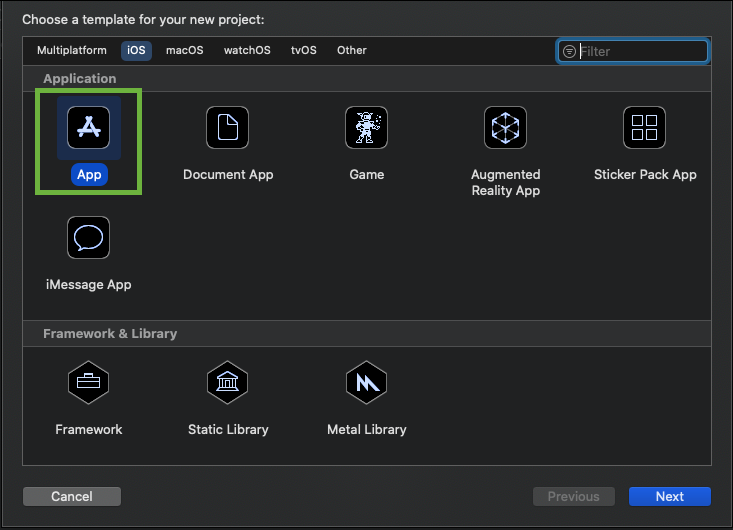The height and width of the screenshot is (530, 733).
Task: Select the Augmented Reality App icon
Action: (x=505, y=128)
